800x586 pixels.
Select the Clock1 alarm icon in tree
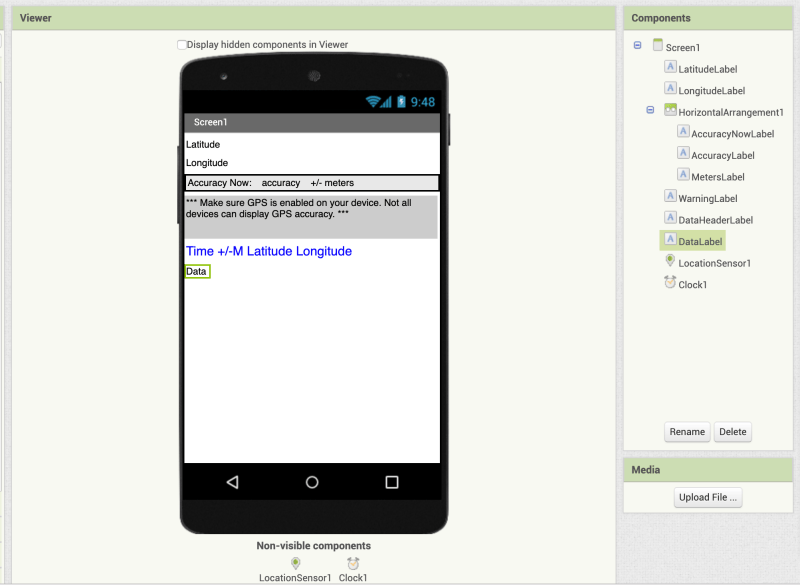pos(670,282)
